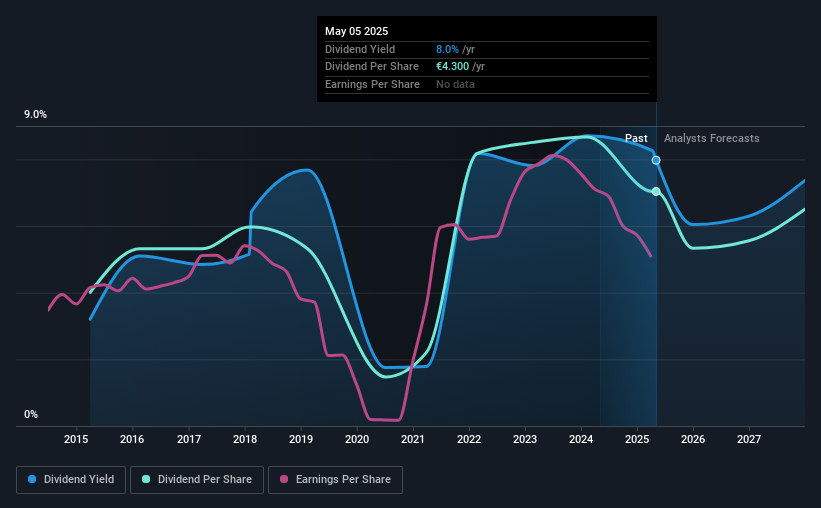This screenshot has height=508, width=821.
Task: Toggle the Dividend Yield legend button
Action: click(x=71, y=480)
